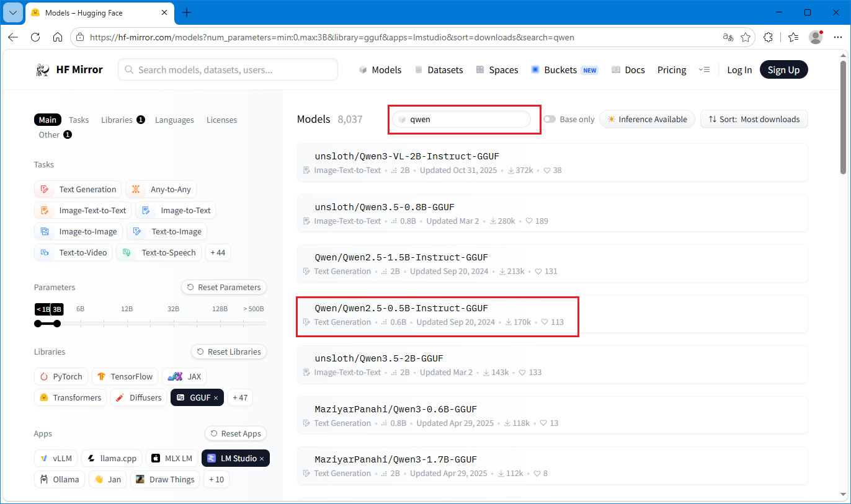The image size is (851, 504).
Task: Click the 3B maximum slider handle
Action: [57, 323]
